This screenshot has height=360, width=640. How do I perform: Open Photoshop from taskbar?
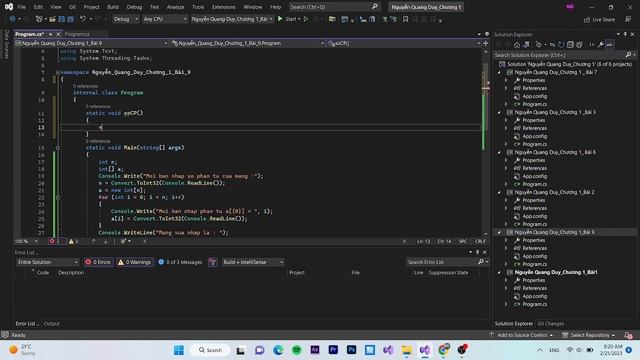tap(351, 350)
